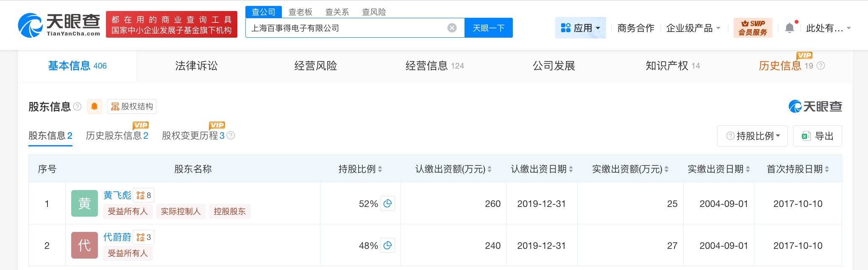Image resolution: width=868 pixels, height=270 pixels.
Task: Open the 企业级产品 dropdown menu
Action: [693, 28]
